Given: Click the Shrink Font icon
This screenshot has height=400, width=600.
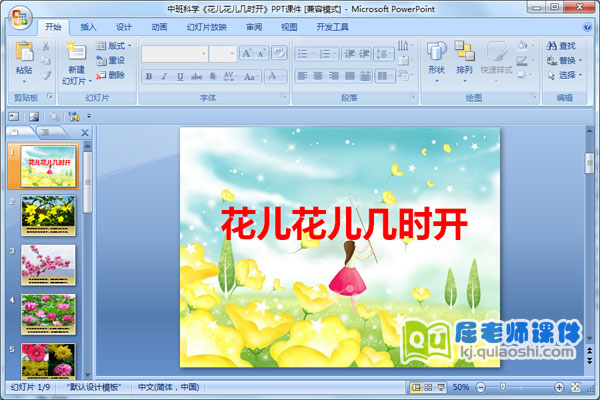Looking at the screenshot, I should [262, 53].
